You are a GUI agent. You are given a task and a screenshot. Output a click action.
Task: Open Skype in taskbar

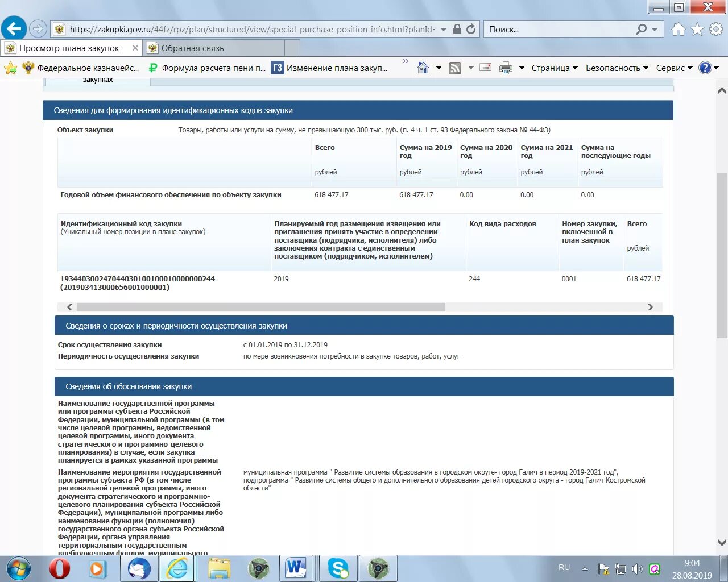[338, 568]
